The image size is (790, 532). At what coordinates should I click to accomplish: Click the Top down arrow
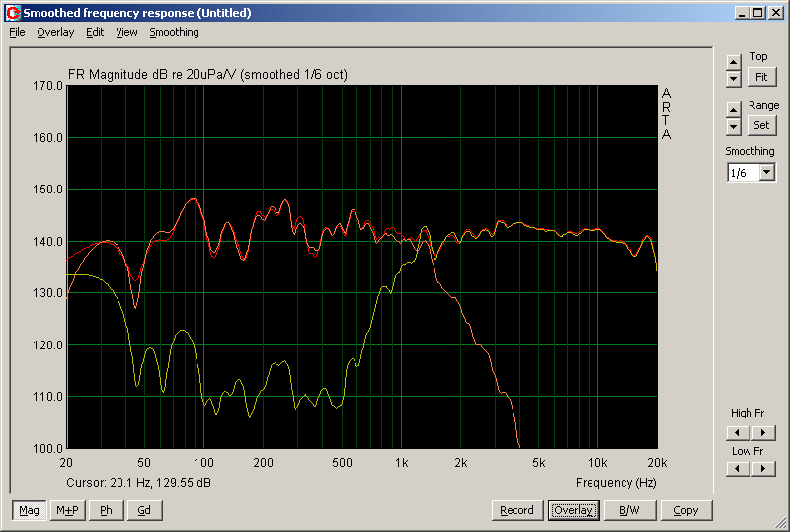733,78
